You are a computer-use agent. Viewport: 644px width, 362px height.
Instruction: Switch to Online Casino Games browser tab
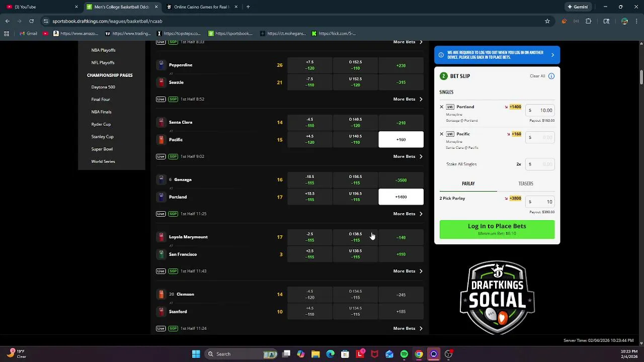(x=201, y=7)
